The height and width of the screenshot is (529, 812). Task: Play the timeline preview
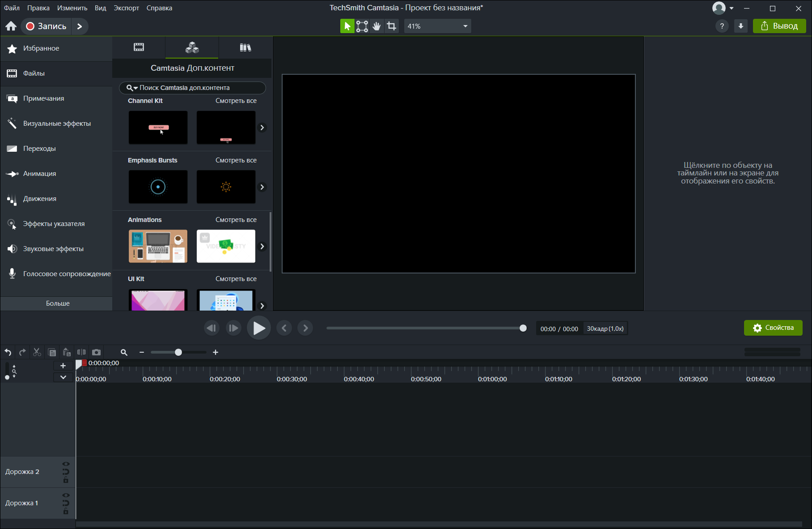tap(259, 328)
